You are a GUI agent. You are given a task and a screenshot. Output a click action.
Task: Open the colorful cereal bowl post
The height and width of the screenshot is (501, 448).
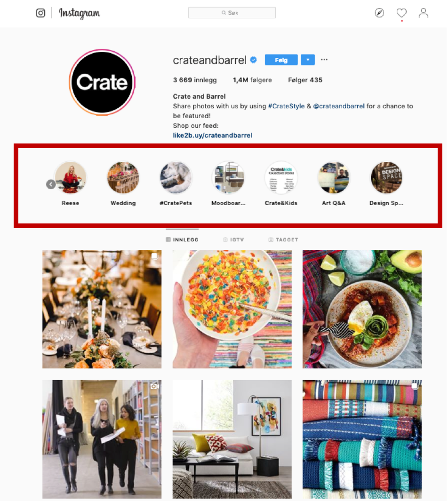coord(232,309)
